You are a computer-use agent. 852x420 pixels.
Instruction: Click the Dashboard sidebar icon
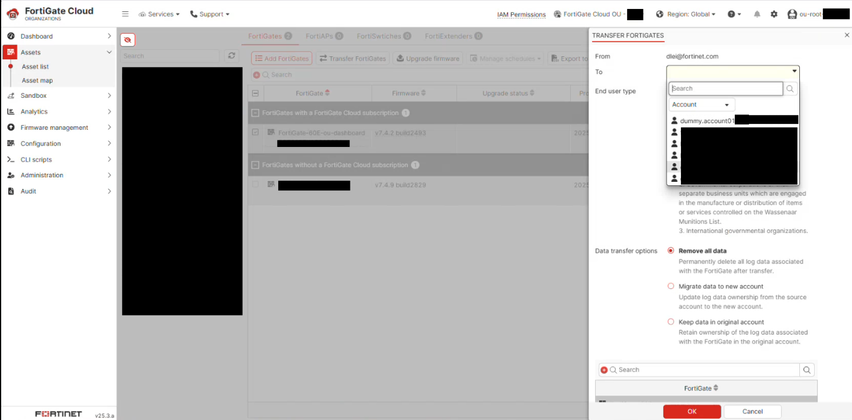tap(10, 36)
